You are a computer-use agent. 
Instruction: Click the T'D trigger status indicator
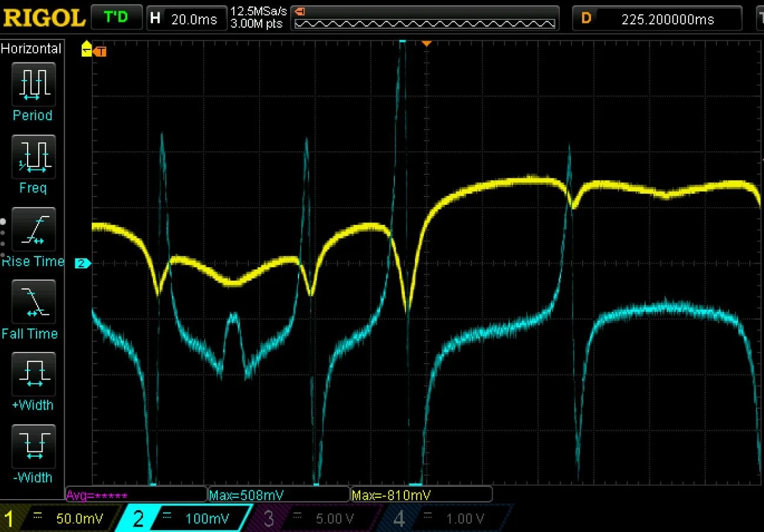115,17
